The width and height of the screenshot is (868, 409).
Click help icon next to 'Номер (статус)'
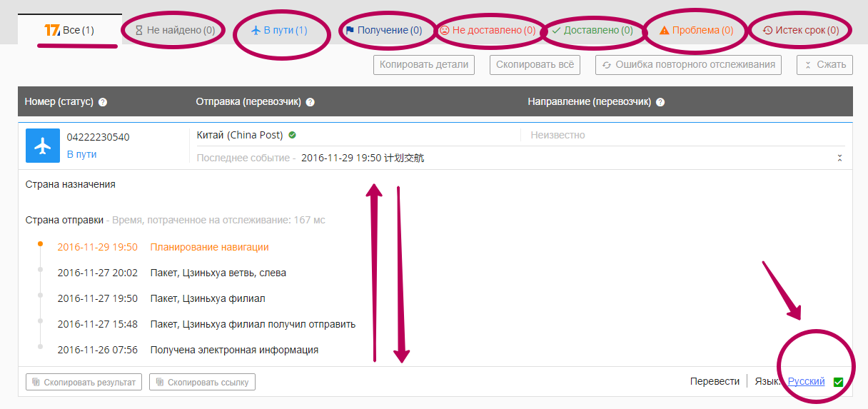[x=103, y=102]
